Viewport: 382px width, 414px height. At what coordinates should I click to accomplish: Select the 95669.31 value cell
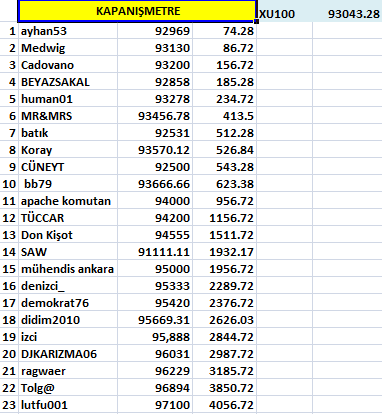(155, 320)
